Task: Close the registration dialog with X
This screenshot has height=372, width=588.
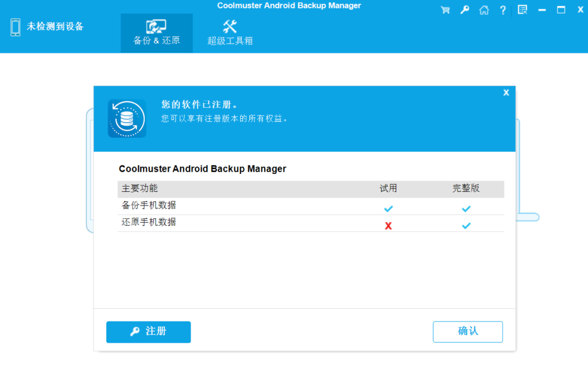Action: (x=506, y=92)
